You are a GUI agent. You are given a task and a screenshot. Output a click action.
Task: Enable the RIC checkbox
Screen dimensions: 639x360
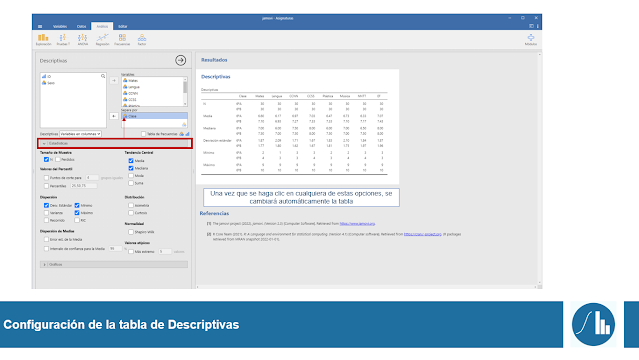[77, 220]
